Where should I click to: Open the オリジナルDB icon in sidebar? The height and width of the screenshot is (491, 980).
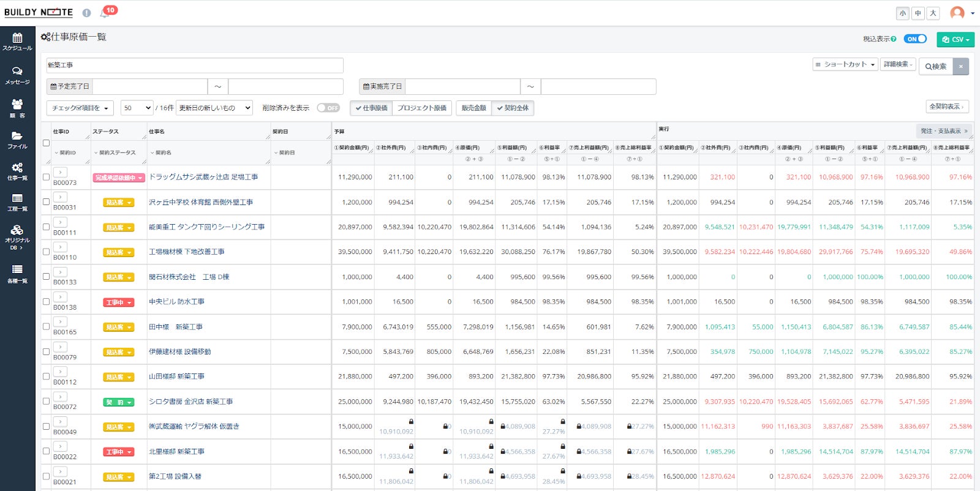[x=17, y=236]
